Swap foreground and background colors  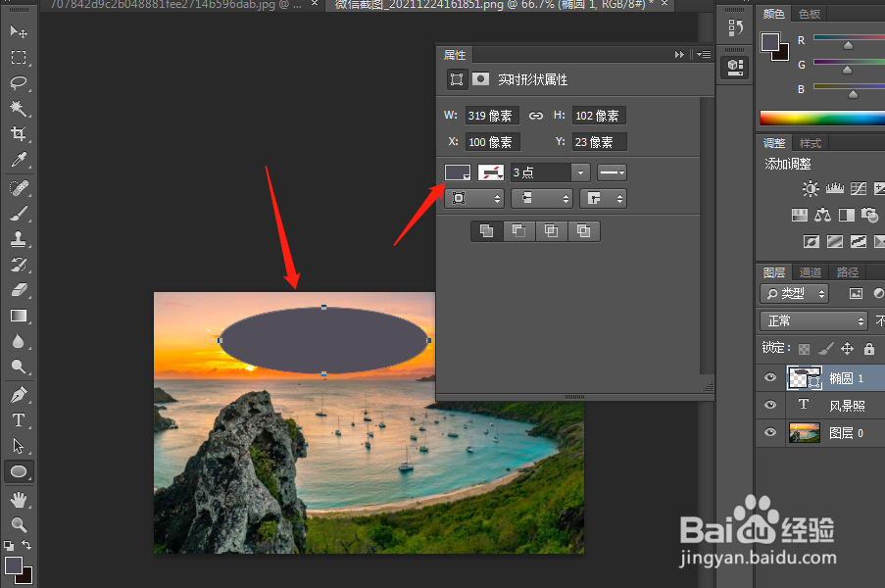pyautogui.click(x=26, y=545)
